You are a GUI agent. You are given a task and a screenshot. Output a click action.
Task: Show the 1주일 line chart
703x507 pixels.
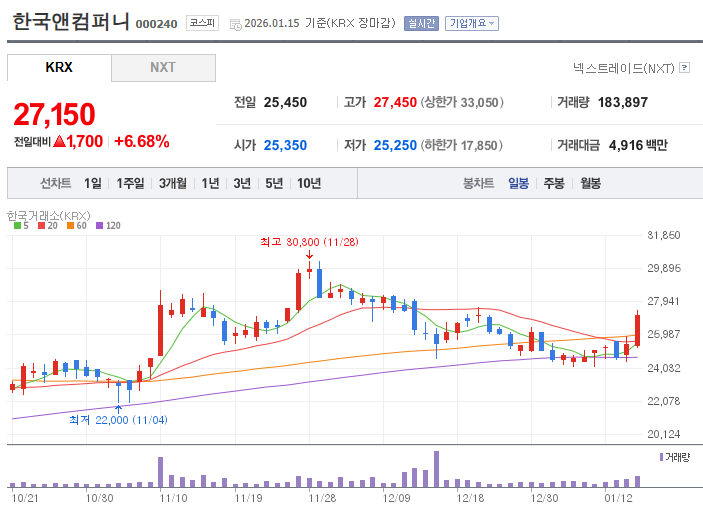[130, 183]
